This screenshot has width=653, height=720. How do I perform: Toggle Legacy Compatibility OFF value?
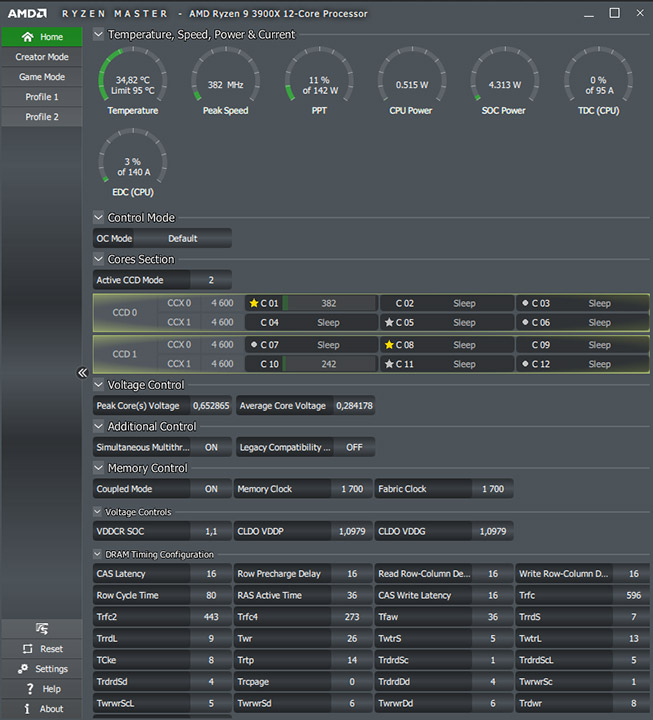pos(354,447)
